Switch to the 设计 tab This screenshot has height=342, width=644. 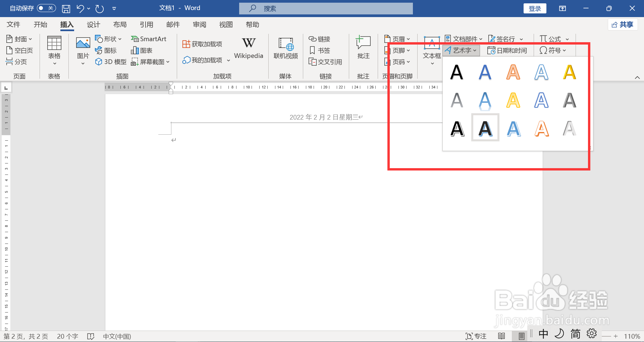pyautogui.click(x=93, y=24)
